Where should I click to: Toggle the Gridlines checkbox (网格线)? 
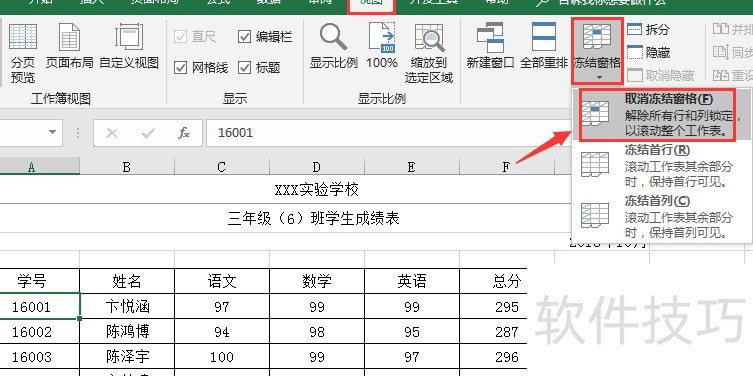tap(201, 68)
